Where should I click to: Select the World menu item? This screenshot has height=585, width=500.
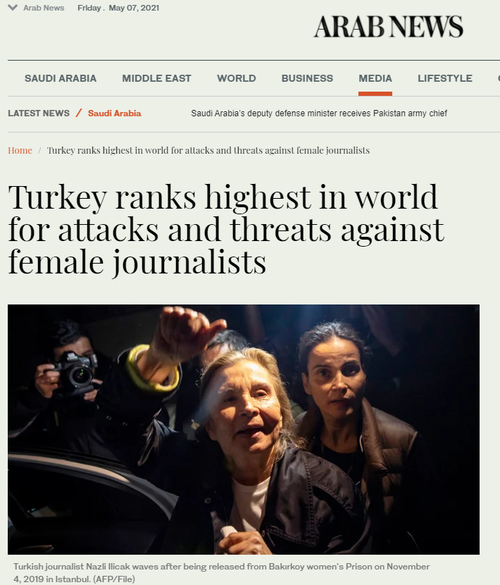click(237, 78)
